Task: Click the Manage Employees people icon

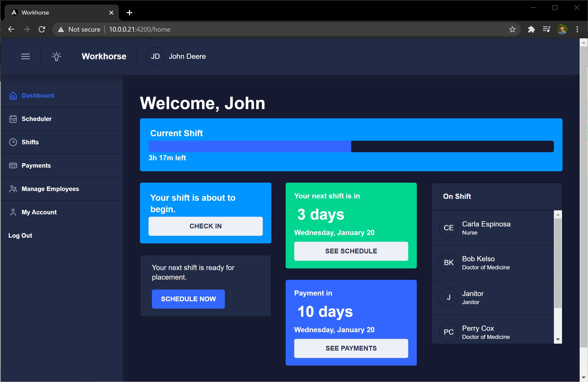Action: 13,189
